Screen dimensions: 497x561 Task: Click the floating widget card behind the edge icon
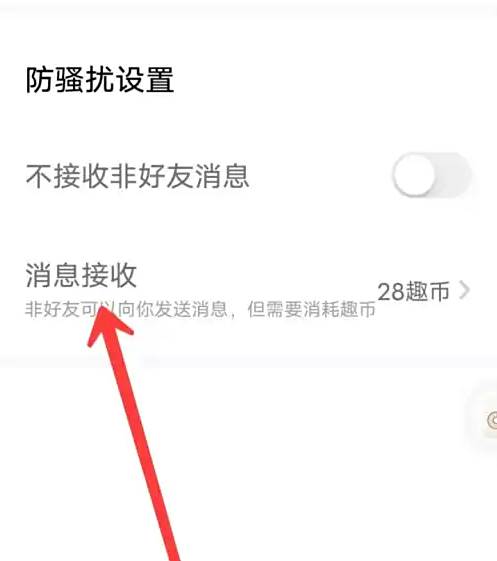click(483, 419)
